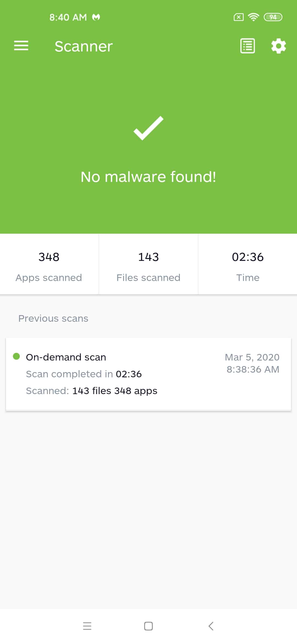This screenshot has height=644, width=297.
Task: Open the hamburger navigation menu
Action: coord(21,46)
